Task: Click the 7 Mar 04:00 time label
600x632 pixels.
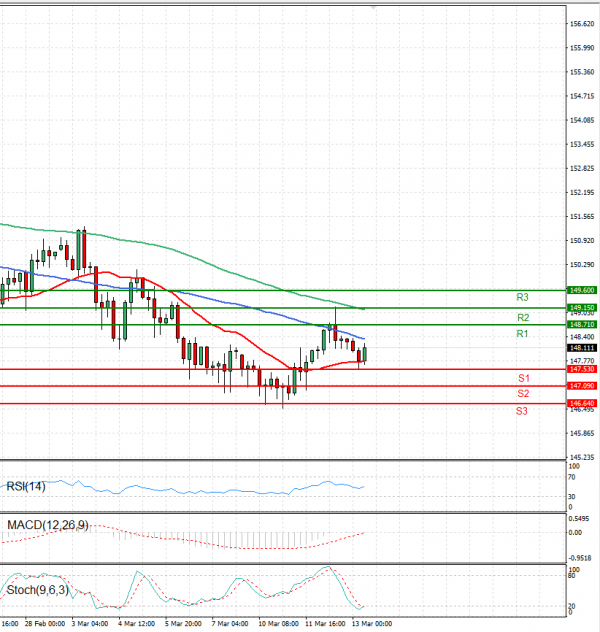Action: [230, 624]
